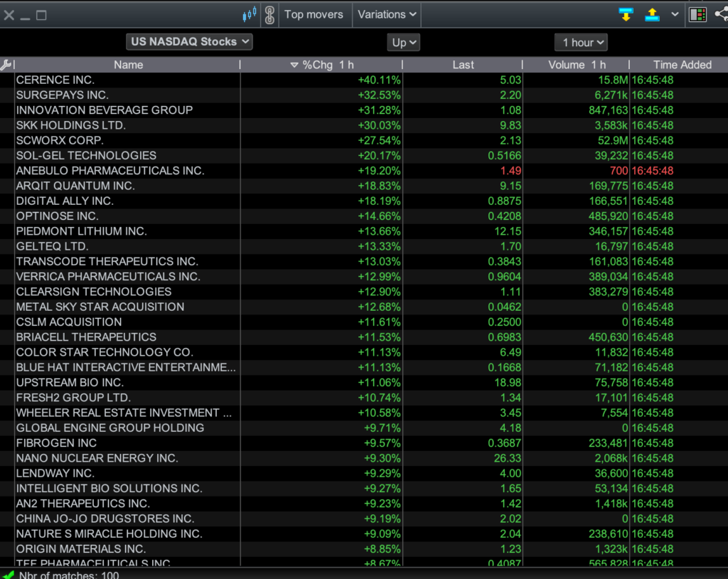
Task: Select VERRICA PHARMACEUTICALS INC. row
Action: pyautogui.click(x=364, y=277)
